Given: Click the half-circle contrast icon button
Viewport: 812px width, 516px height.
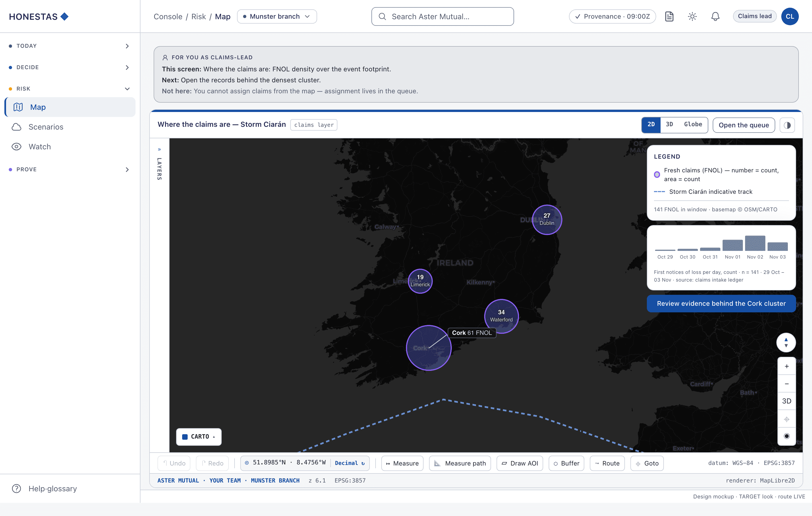Looking at the screenshot, I should pyautogui.click(x=787, y=125).
